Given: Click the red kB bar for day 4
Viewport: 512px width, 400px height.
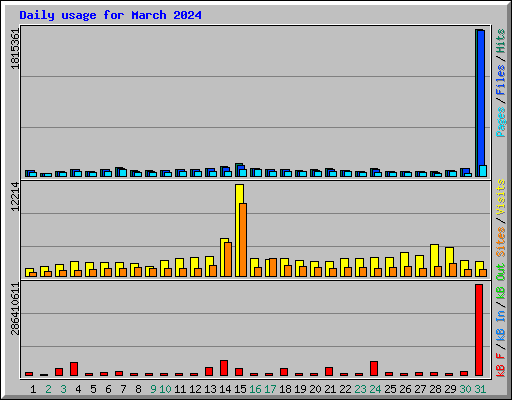Looking at the screenshot, I should pyautogui.click(x=74, y=369).
